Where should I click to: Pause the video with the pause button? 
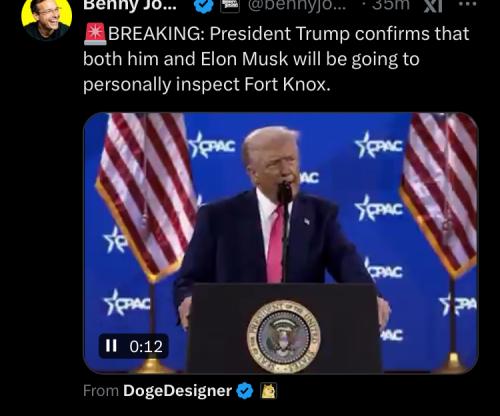(x=111, y=346)
